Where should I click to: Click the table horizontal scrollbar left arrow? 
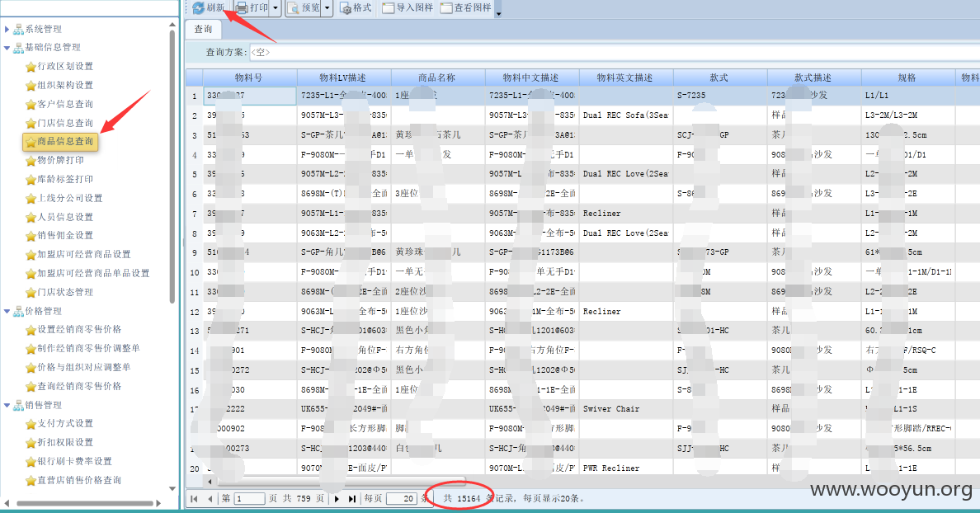(210, 482)
